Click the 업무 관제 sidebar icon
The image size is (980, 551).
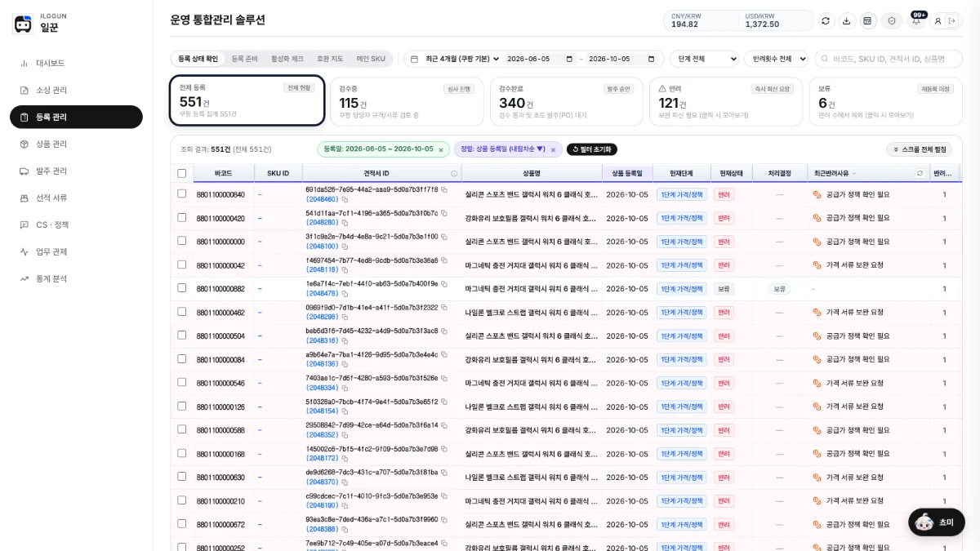pyautogui.click(x=24, y=251)
